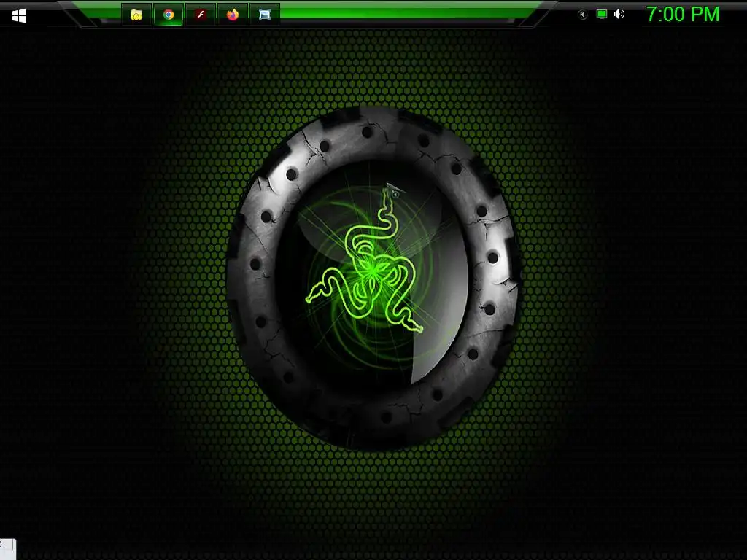This screenshot has height=560, width=747.
Task: Open the calendar from the 7:00 PM clock
Action: (x=683, y=15)
